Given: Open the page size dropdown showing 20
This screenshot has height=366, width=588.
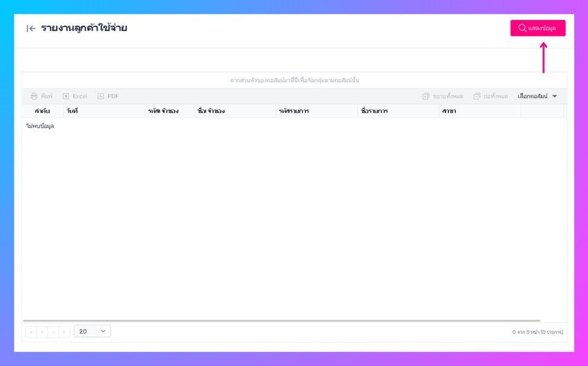Looking at the screenshot, I should click(x=92, y=331).
